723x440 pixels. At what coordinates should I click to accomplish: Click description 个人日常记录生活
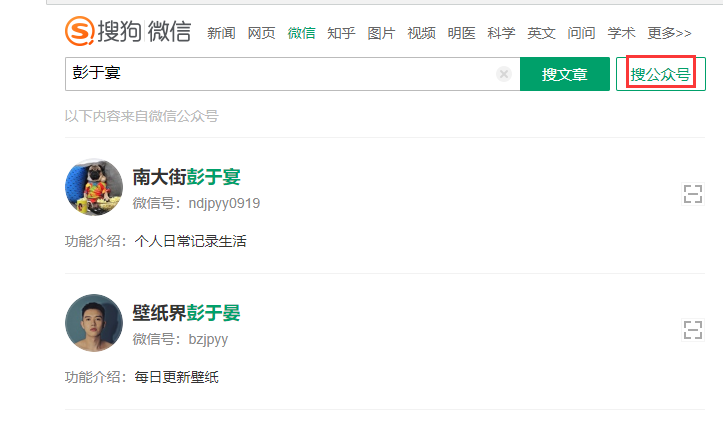190,241
